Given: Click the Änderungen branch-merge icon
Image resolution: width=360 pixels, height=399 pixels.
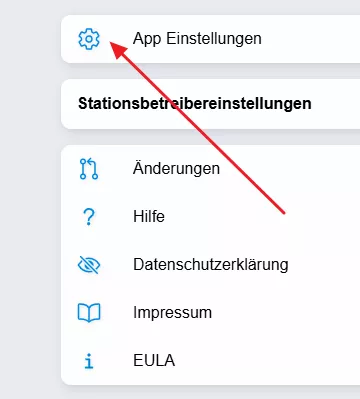Looking at the screenshot, I should pyautogui.click(x=89, y=169).
